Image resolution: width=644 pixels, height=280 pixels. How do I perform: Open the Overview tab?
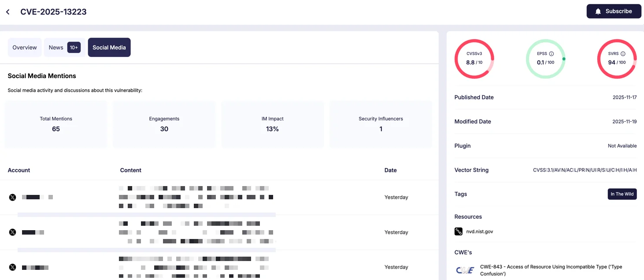pyautogui.click(x=25, y=48)
